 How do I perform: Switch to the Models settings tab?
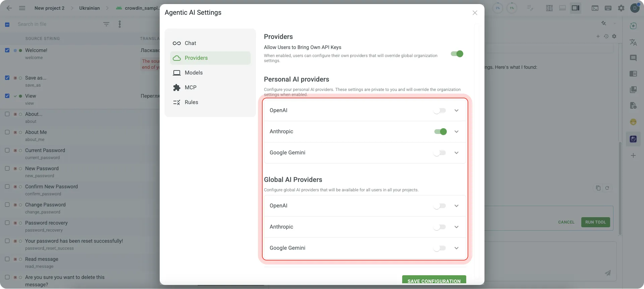[x=194, y=73]
